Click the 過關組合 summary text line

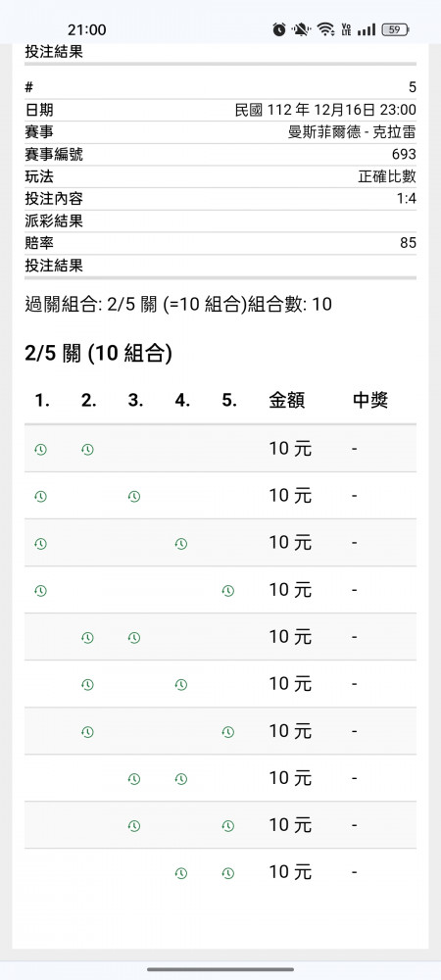(x=178, y=305)
